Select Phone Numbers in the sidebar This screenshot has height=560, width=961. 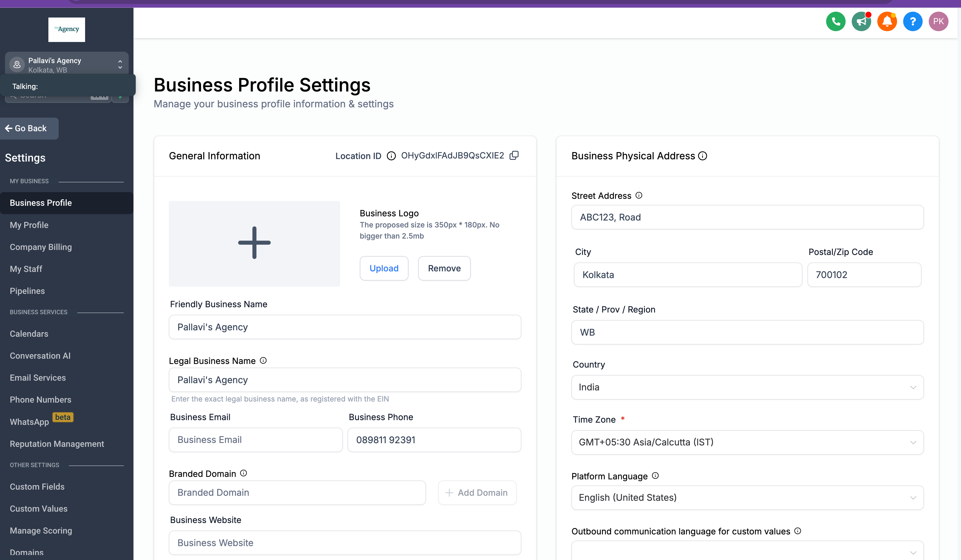pos(40,400)
